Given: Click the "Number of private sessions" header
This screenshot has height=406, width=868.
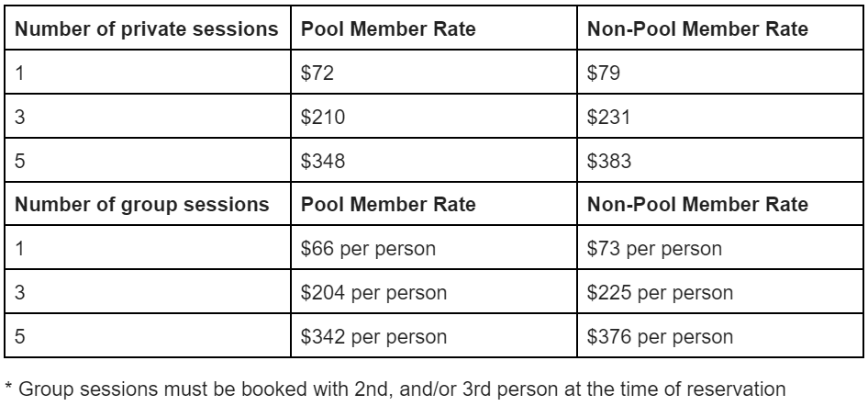Looking at the screenshot, I should click(x=147, y=29).
